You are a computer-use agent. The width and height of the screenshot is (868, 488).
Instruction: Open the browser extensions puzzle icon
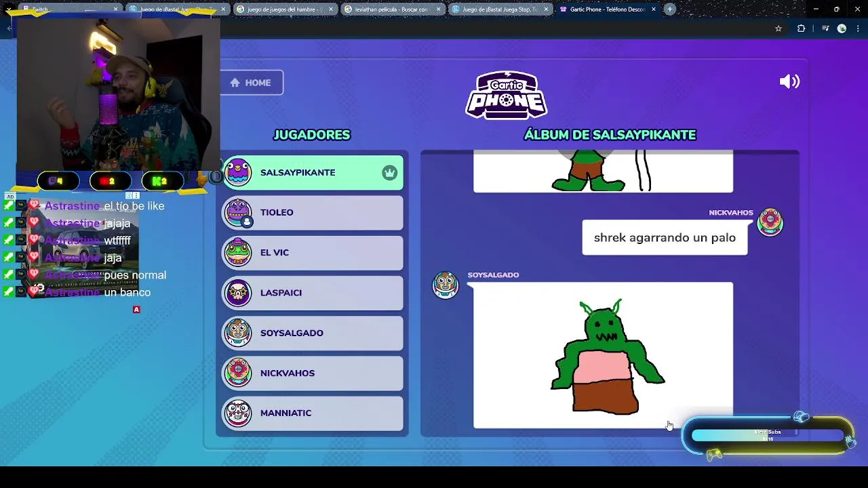(801, 28)
